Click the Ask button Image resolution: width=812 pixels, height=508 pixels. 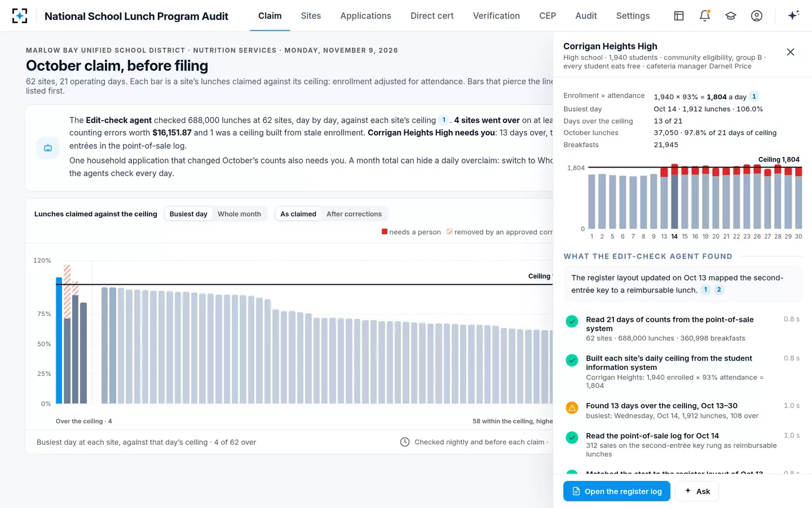(697, 491)
